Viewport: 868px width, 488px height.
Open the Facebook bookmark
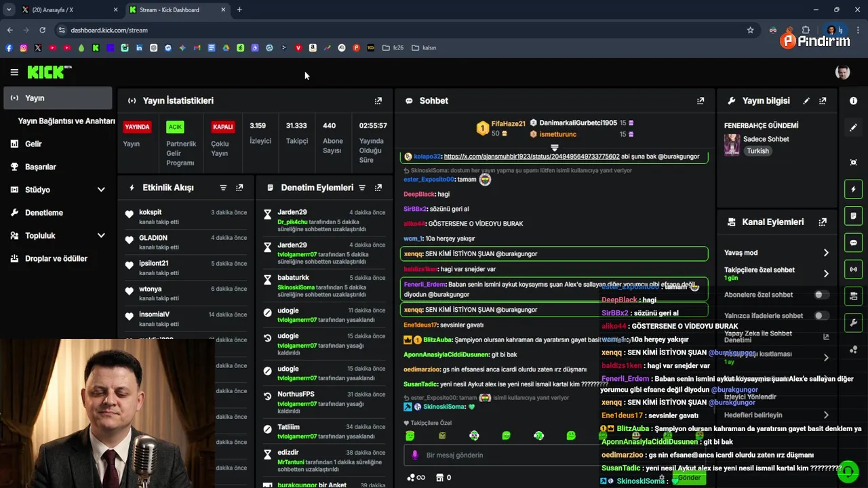9,48
